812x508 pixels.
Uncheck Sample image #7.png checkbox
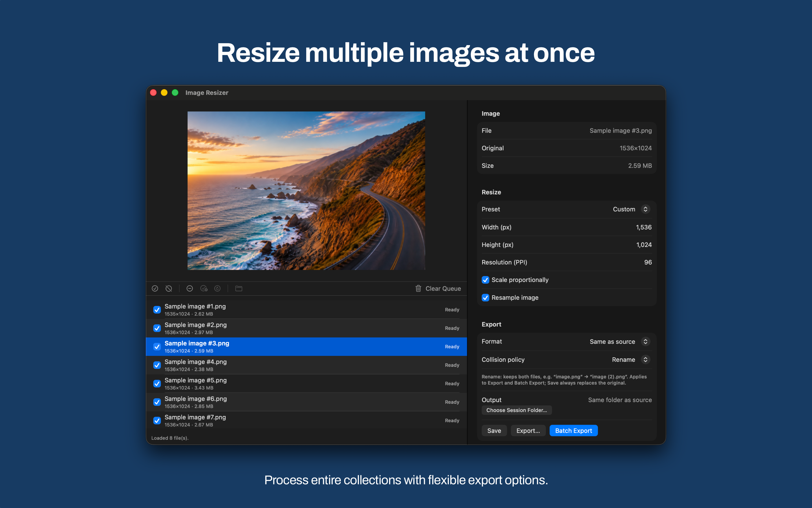157,421
